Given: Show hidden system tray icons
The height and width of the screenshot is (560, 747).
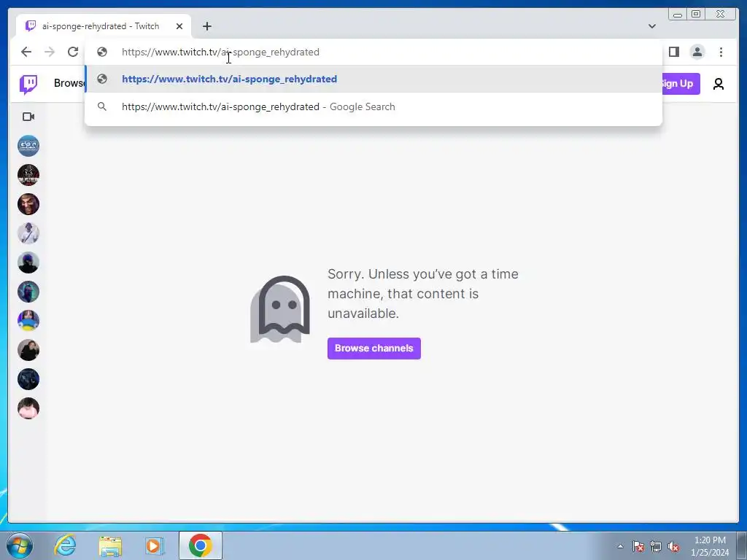Looking at the screenshot, I should [620, 546].
